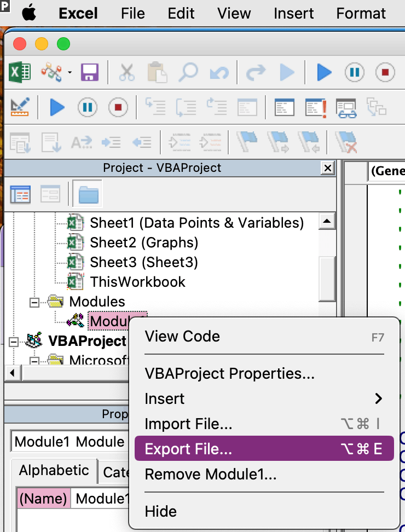405x532 pixels.
Task: Choose Hide in context menu
Action: (264, 511)
